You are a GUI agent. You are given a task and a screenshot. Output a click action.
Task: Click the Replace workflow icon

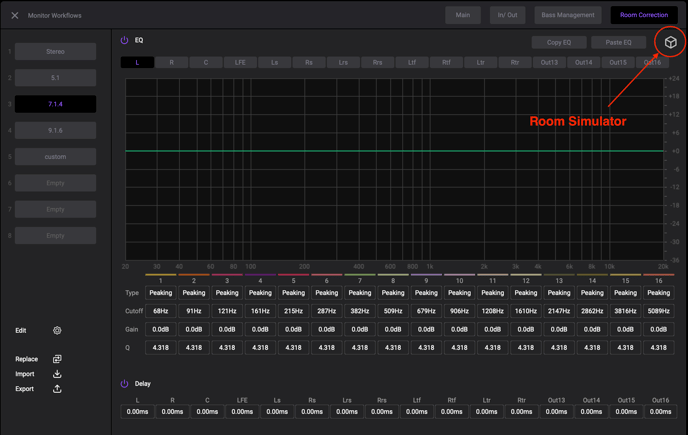click(x=57, y=359)
